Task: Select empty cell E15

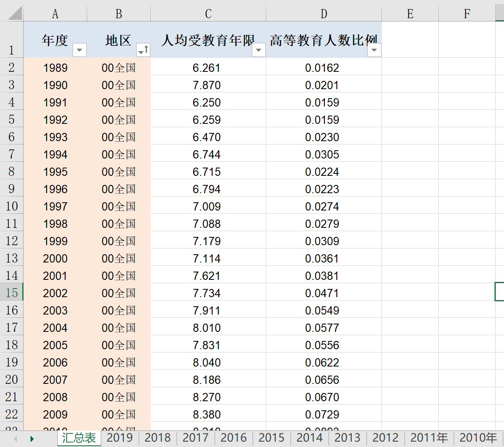Action: click(410, 293)
